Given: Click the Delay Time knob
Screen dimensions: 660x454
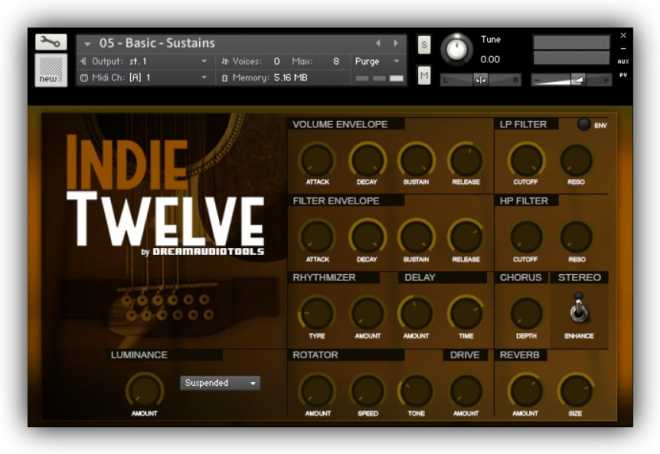Looking at the screenshot, I should (x=466, y=313).
